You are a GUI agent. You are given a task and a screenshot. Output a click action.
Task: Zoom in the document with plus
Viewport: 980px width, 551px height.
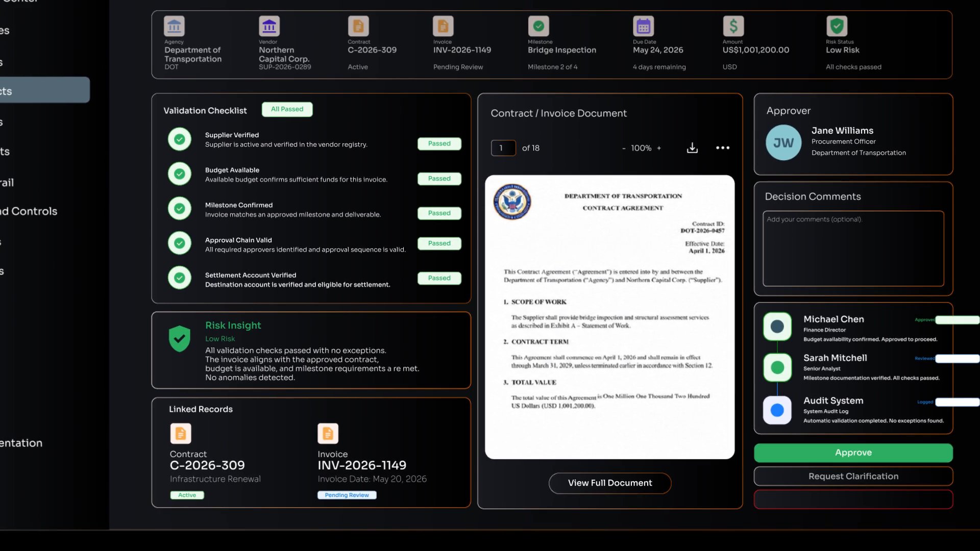click(x=659, y=148)
